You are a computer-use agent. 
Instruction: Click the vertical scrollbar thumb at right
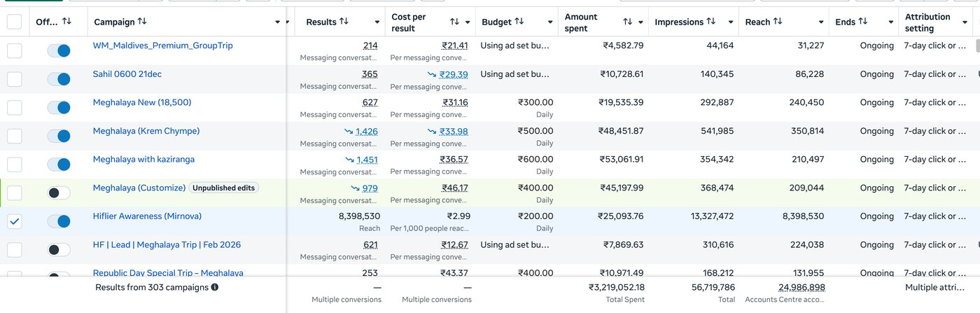pyautogui.click(x=978, y=46)
